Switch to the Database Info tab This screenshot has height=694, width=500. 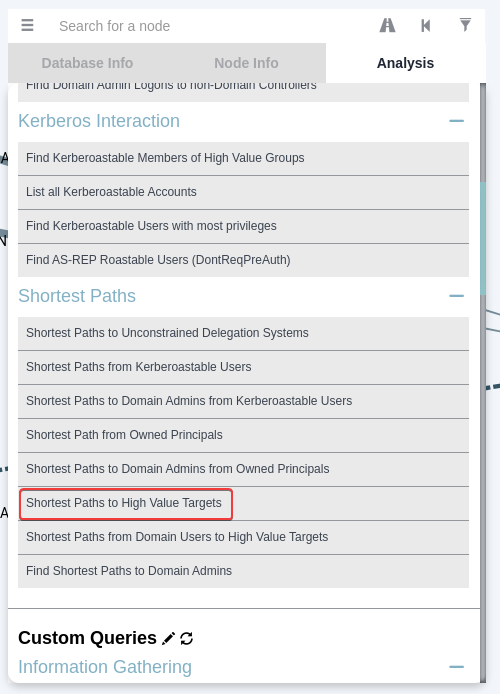tap(87, 63)
